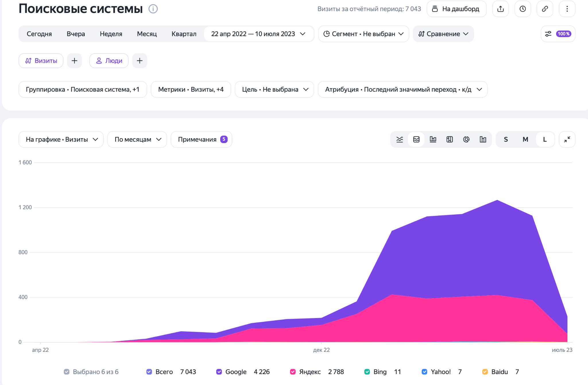
Task: Open the three-dot more options menu
Action: [567, 9]
